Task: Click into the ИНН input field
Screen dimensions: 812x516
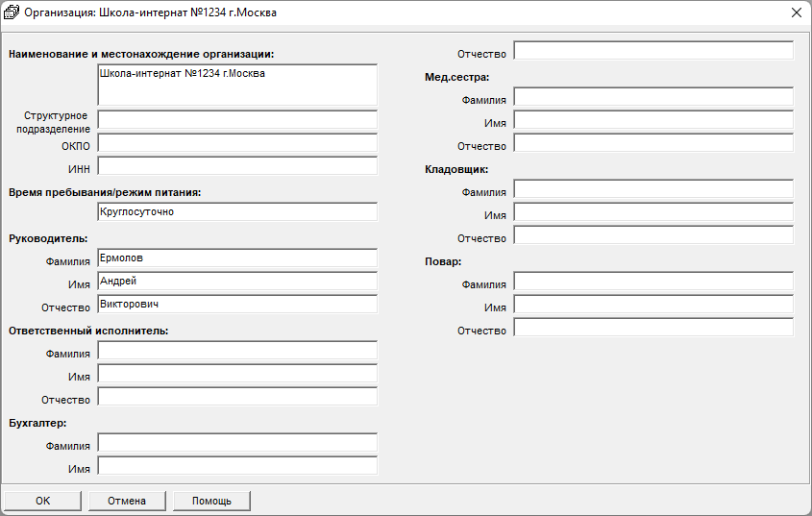Action: click(x=237, y=166)
